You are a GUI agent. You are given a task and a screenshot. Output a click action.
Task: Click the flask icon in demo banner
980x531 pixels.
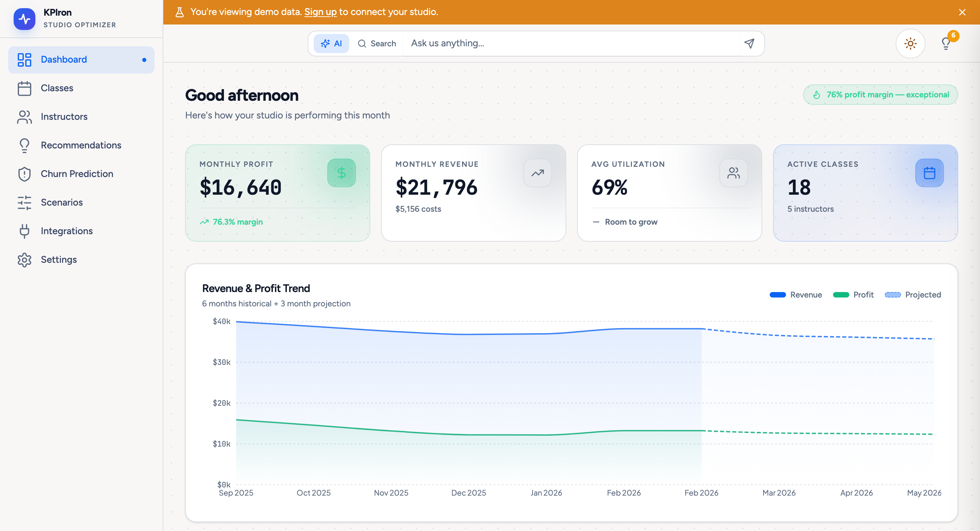[x=180, y=12]
